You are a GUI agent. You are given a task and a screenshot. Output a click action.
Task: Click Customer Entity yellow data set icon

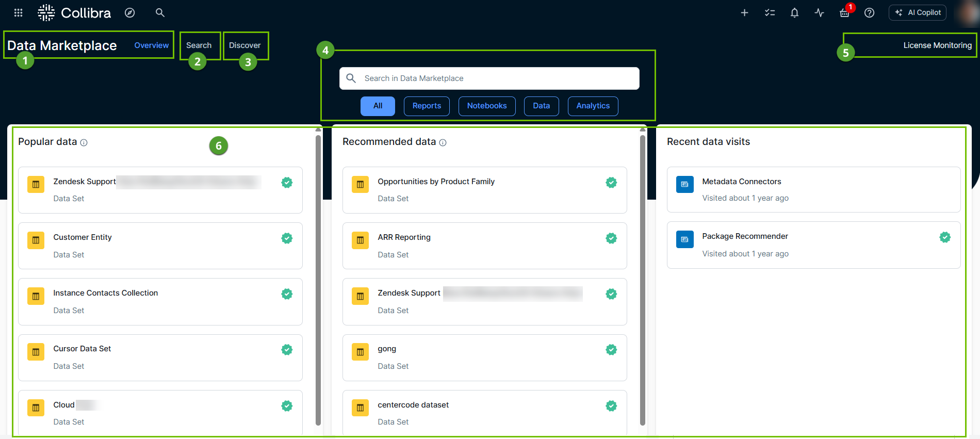(36, 240)
